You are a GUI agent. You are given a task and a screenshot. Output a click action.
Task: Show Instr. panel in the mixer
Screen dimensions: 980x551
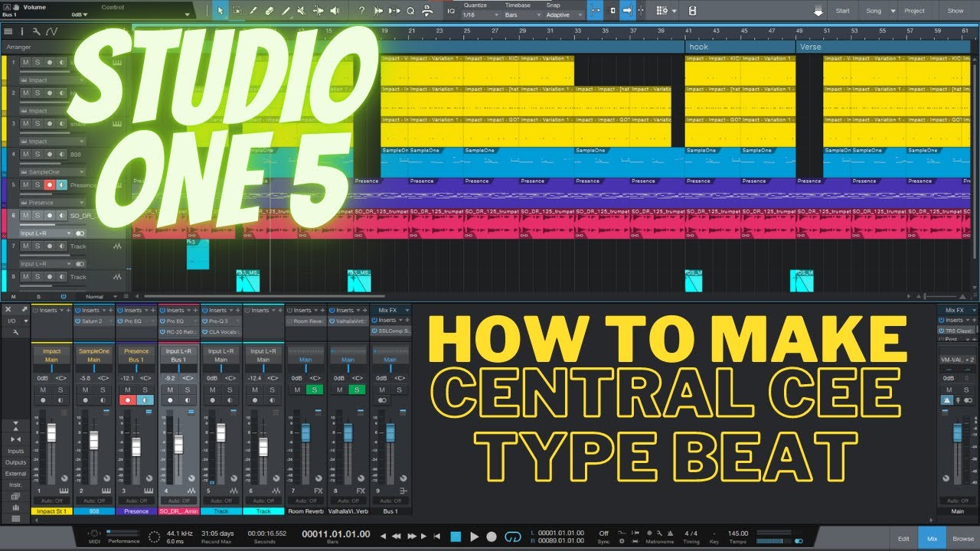[x=15, y=485]
